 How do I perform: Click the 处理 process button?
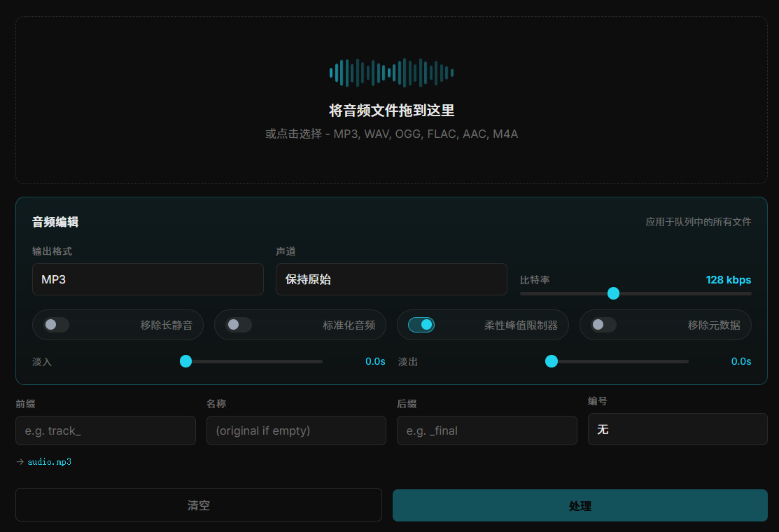tap(580, 505)
